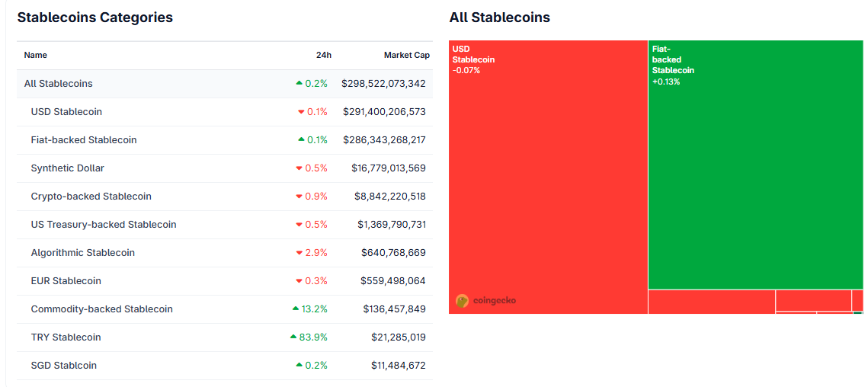Screen dimensions: 868x387
Task: Click red arrow for Crypto-backed Stablecoin
Action: click(x=300, y=197)
